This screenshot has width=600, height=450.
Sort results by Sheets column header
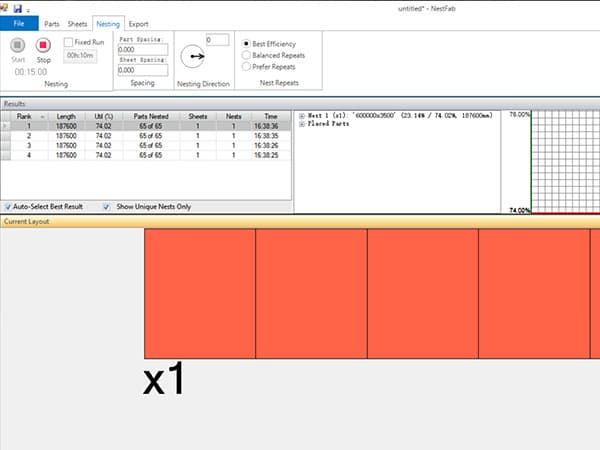point(198,116)
